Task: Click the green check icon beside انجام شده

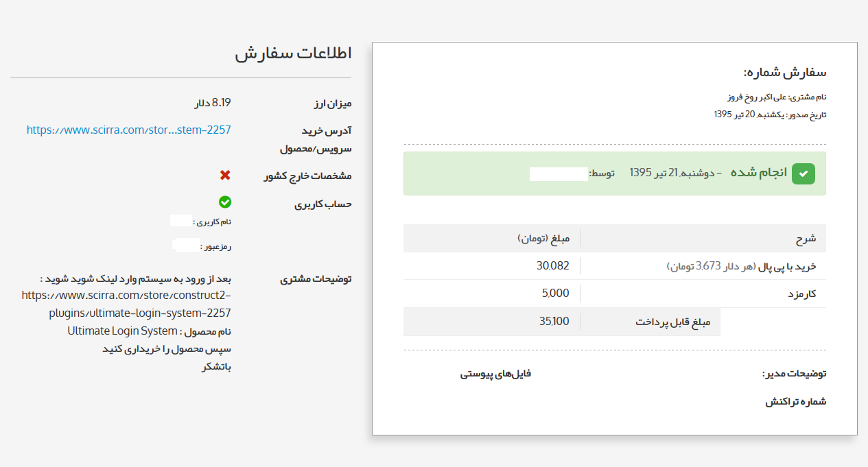Action: click(804, 174)
